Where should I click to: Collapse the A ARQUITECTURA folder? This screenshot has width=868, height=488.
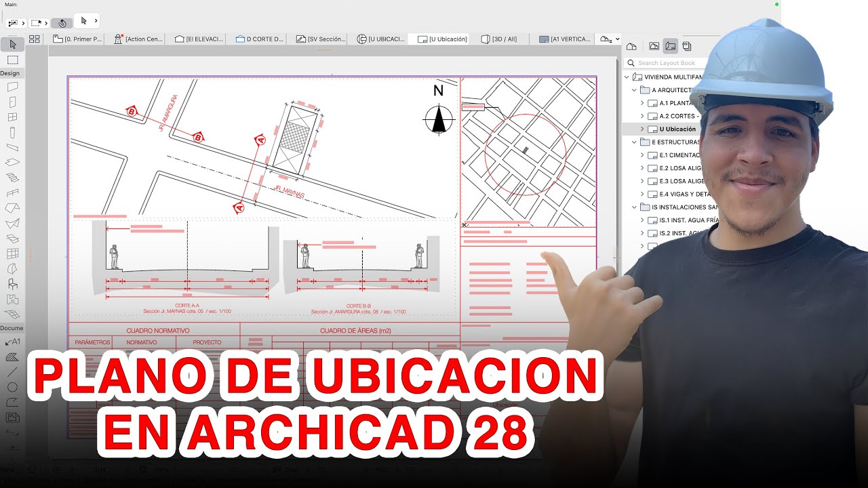pyautogui.click(x=635, y=90)
